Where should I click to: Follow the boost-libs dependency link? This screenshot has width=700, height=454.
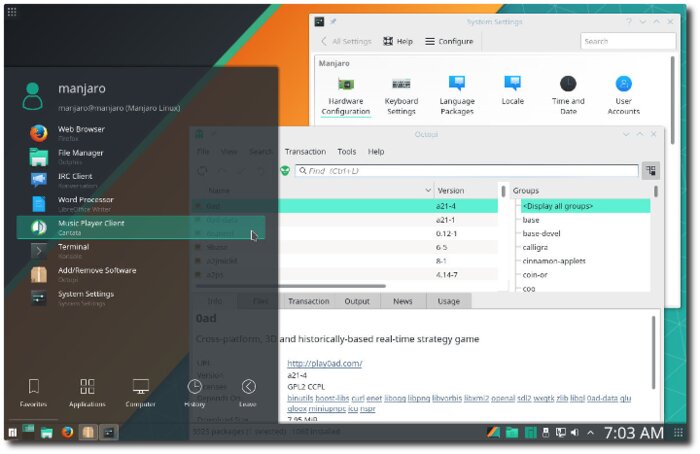click(332, 398)
